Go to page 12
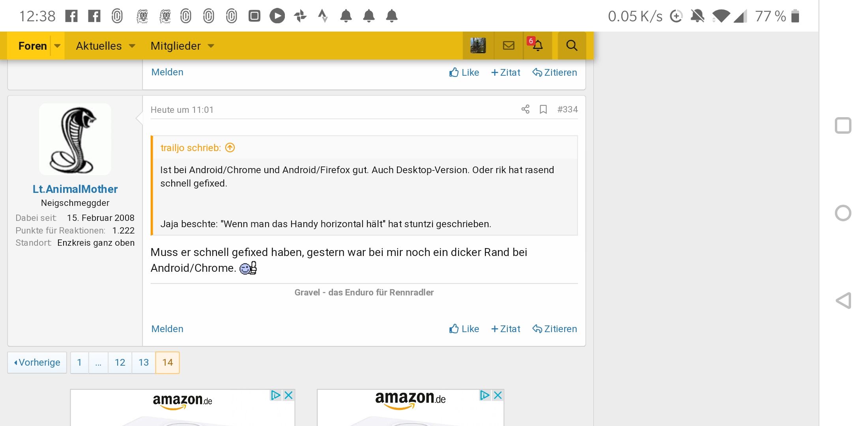868x426 pixels. (x=120, y=362)
